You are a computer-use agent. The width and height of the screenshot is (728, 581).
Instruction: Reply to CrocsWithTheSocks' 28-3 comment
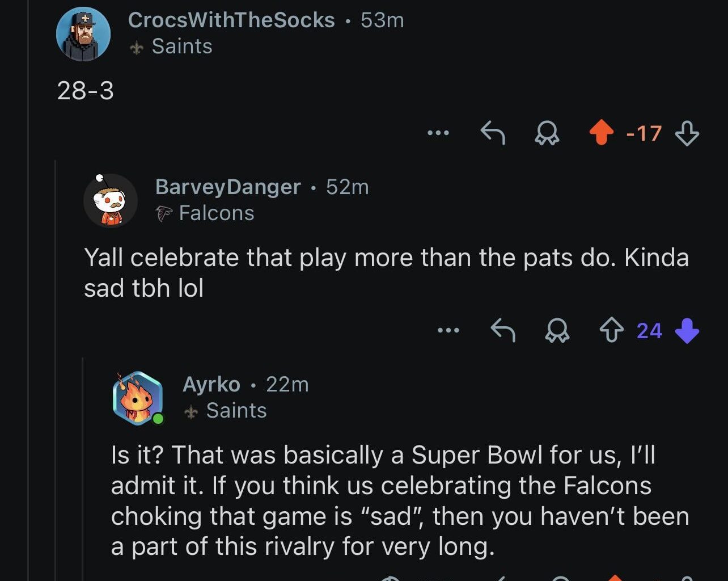coord(493,133)
